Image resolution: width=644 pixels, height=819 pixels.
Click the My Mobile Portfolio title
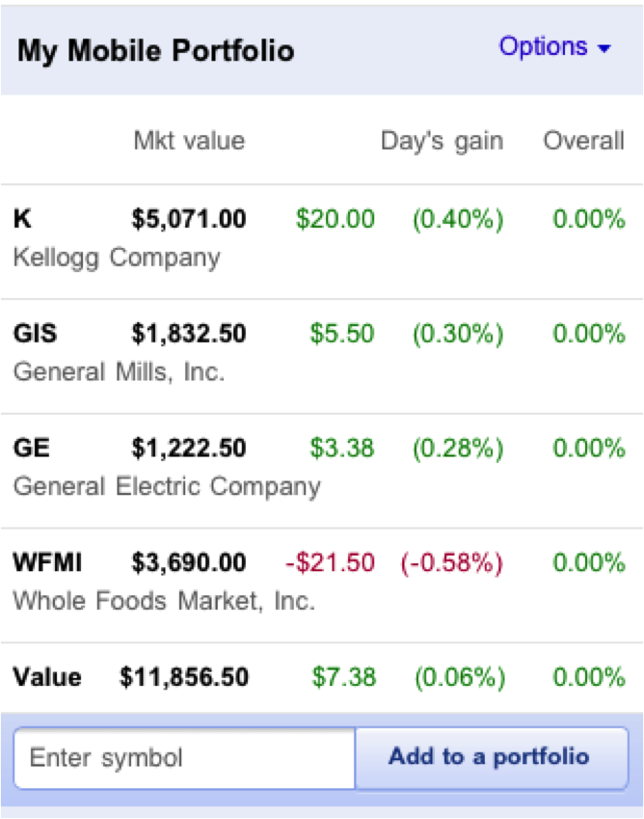(x=156, y=50)
